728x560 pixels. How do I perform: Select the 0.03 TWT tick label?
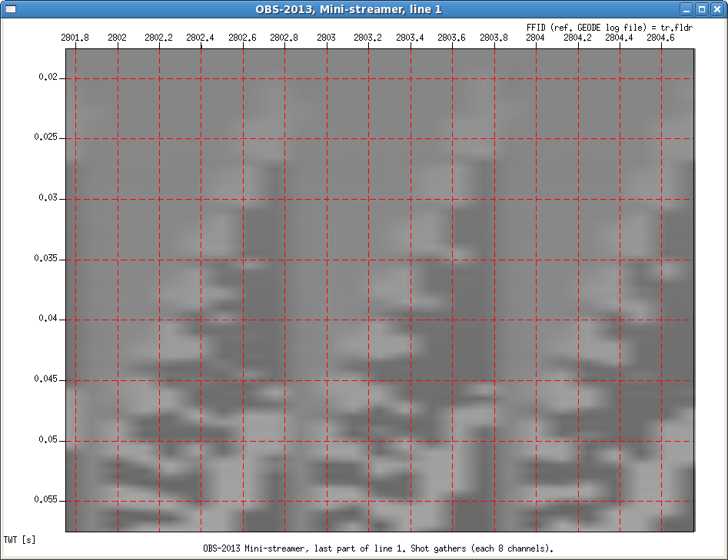(x=48, y=198)
